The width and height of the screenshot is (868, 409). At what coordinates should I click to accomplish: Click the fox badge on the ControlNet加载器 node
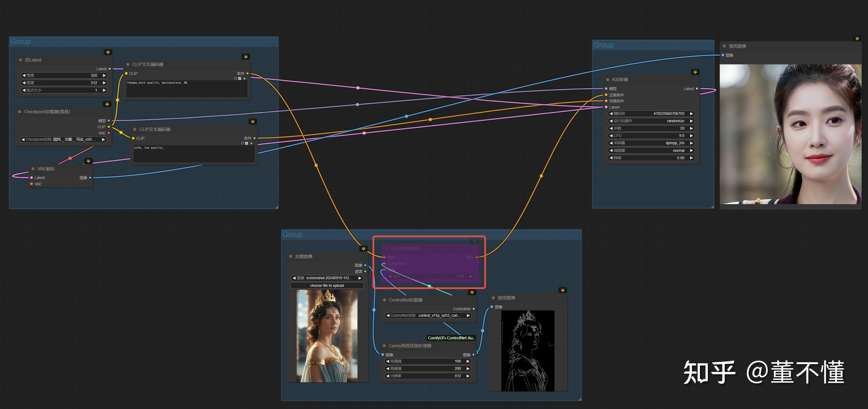(472, 292)
